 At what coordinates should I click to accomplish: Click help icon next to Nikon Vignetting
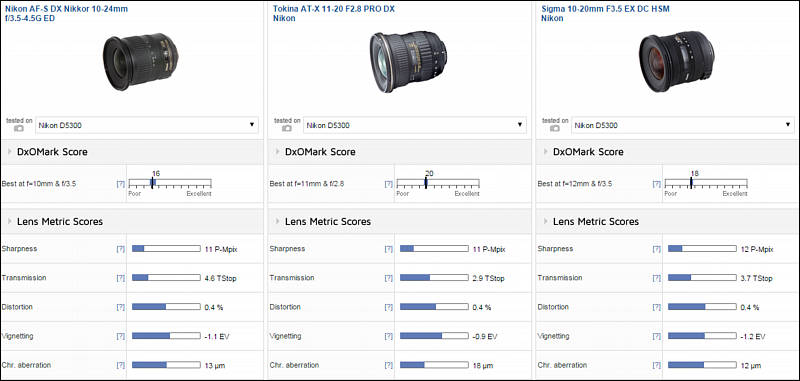(120, 336)
